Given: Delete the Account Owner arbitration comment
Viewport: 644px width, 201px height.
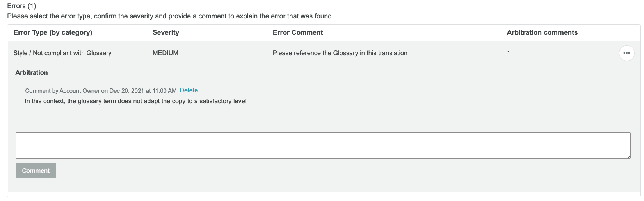Looking at the screenshot, I should pyautogui.click(x=189, y=90).
